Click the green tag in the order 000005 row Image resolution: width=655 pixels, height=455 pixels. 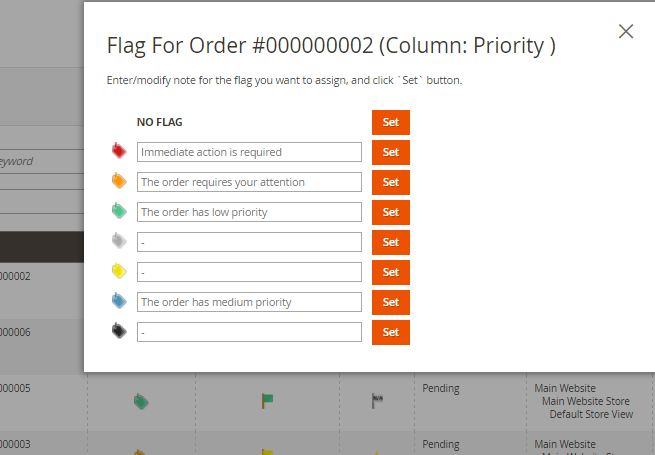pos(141,401)
